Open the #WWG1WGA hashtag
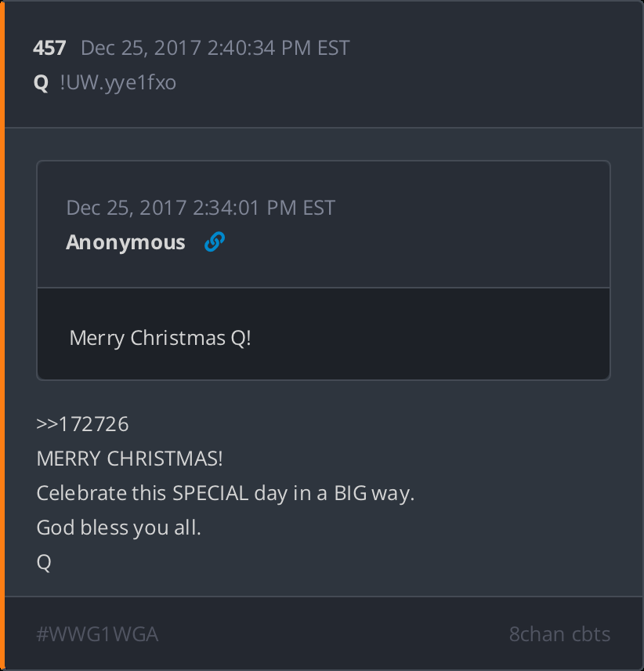 coord(97,633)
